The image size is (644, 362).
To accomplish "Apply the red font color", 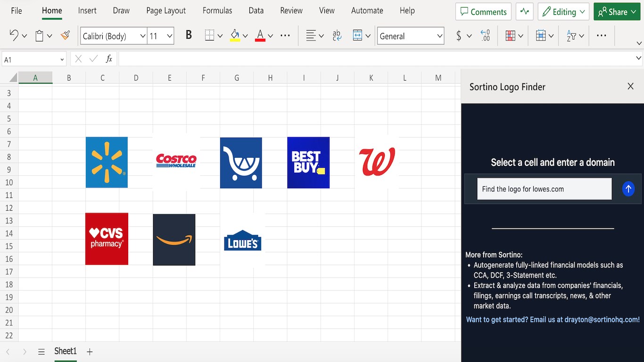I will [260, 36].
